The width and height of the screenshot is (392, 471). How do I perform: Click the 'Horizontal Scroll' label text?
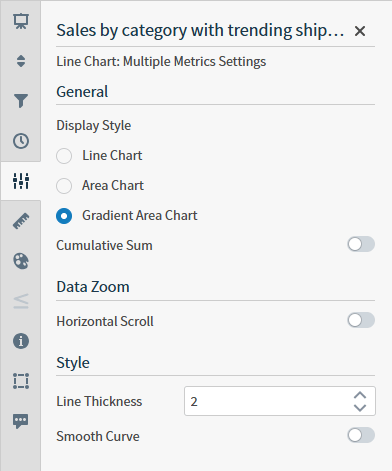pyautogui.click(x=105, y=321)
